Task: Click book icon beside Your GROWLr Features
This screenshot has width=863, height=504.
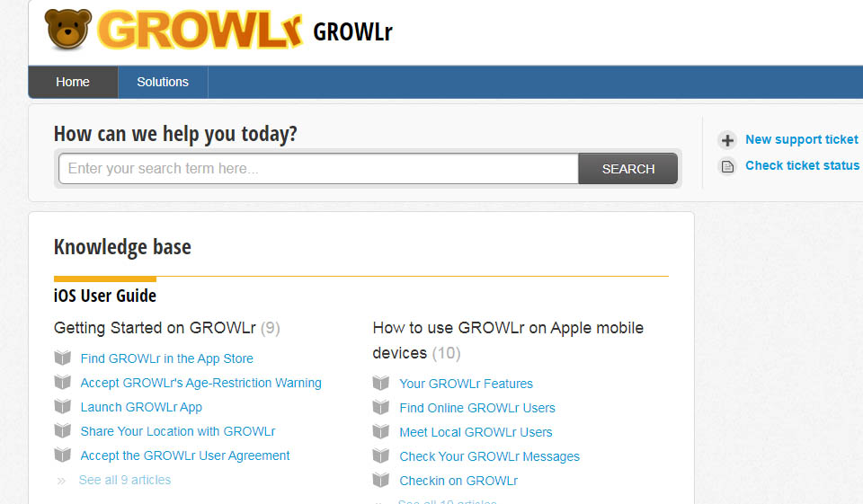Action: [381, 384]
